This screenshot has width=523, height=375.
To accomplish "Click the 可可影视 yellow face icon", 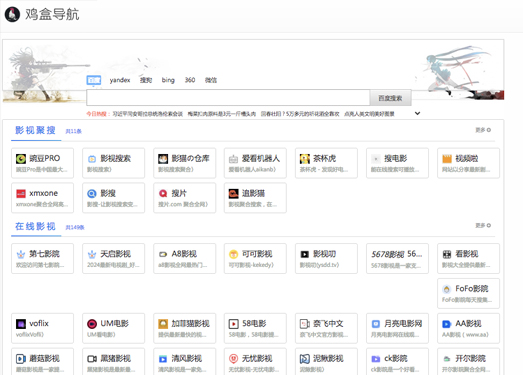I will point(233,255).
